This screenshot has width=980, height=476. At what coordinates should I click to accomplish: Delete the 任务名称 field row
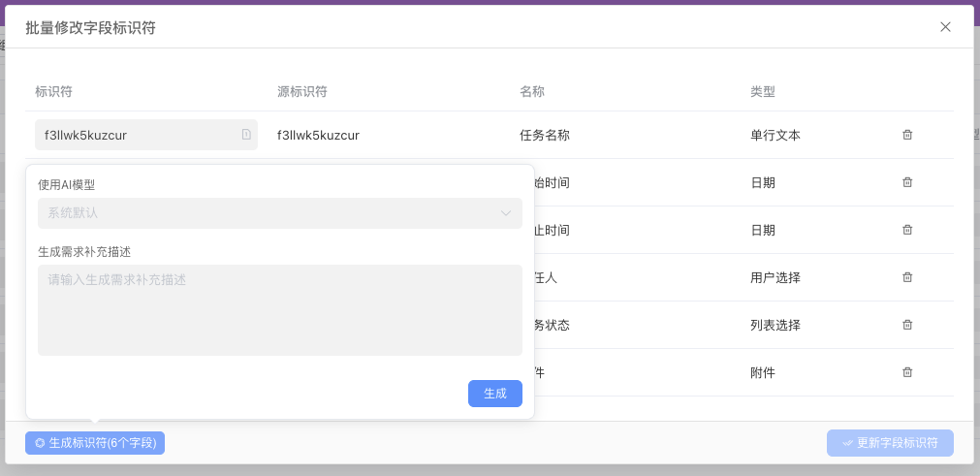coord(907,135)
